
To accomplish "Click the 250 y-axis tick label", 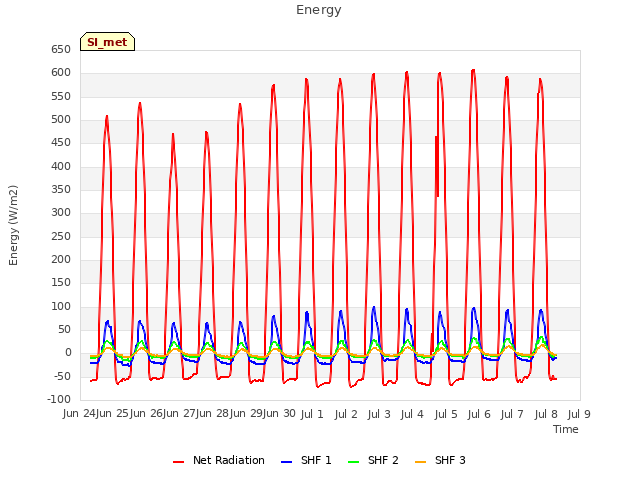I will pos(61,237).
